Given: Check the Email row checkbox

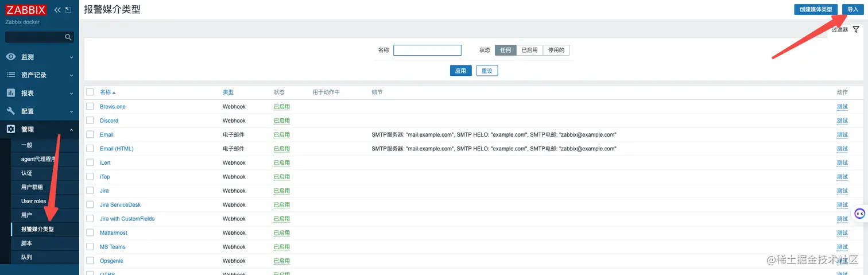Looking at the screenshot, I should pyautogui.click(x=90, y=134).
